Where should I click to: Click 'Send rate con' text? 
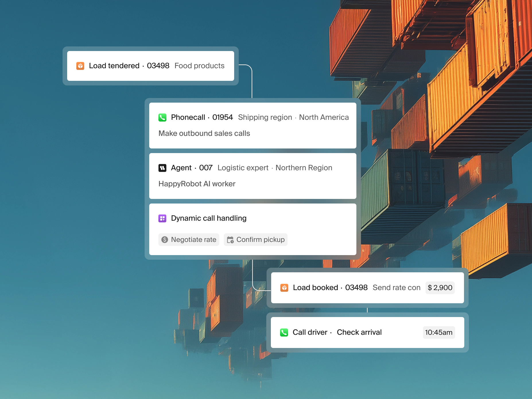coord(397,288)
